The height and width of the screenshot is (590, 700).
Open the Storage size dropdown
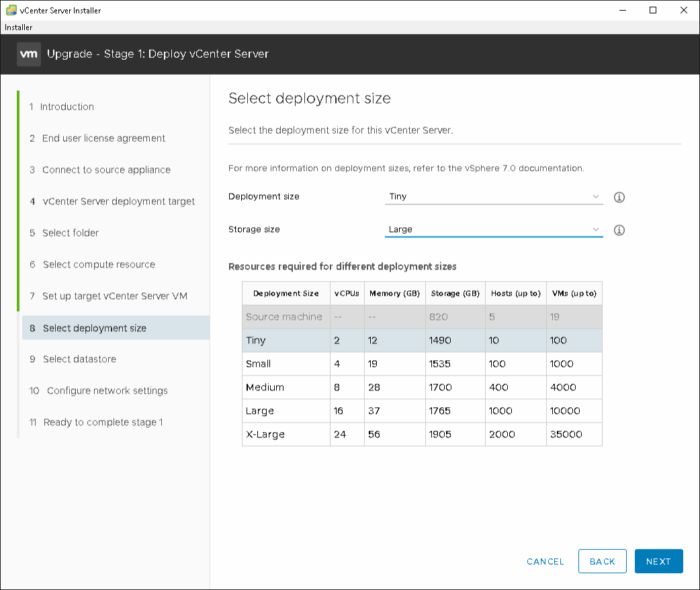pyautogui.click(x=494, y=230)
